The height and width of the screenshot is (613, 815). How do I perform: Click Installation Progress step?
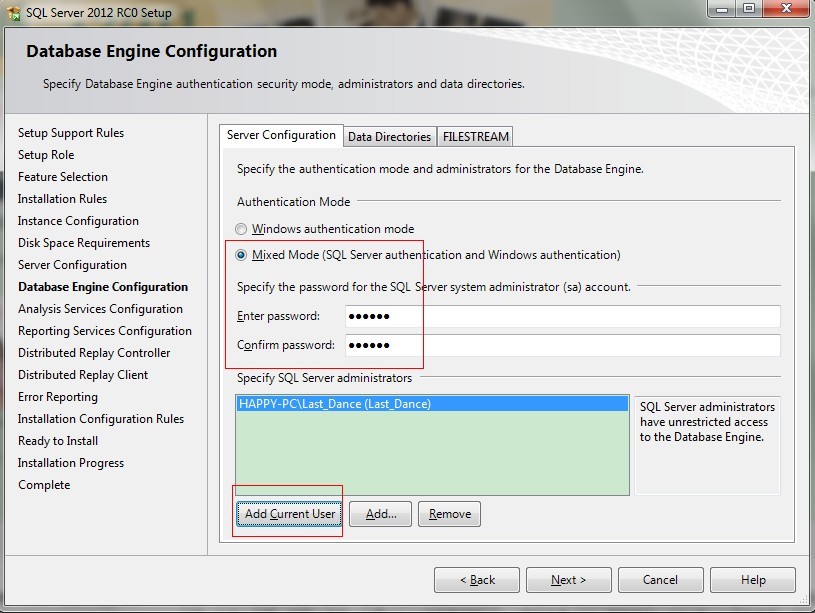(x=71, y=463)
